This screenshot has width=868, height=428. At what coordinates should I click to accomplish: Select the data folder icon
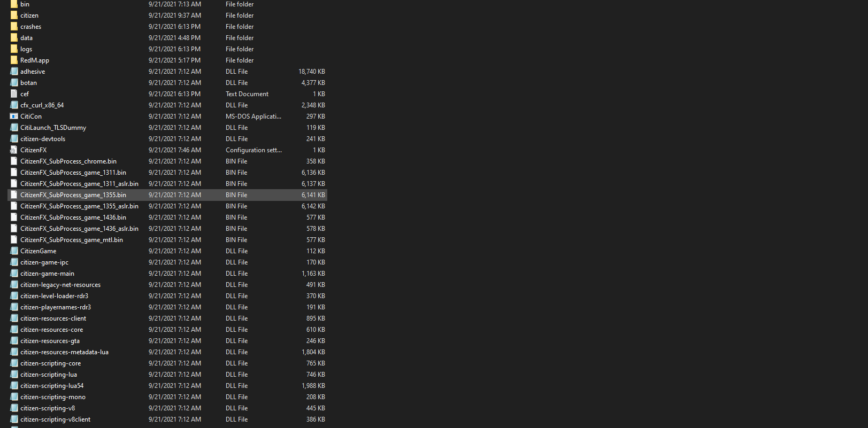14,37
